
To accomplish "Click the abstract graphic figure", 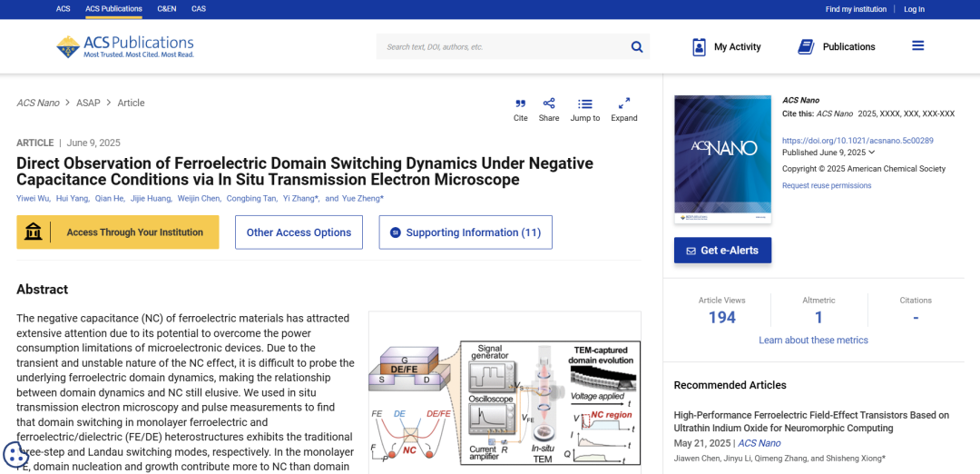I will (x=505, y=402).
